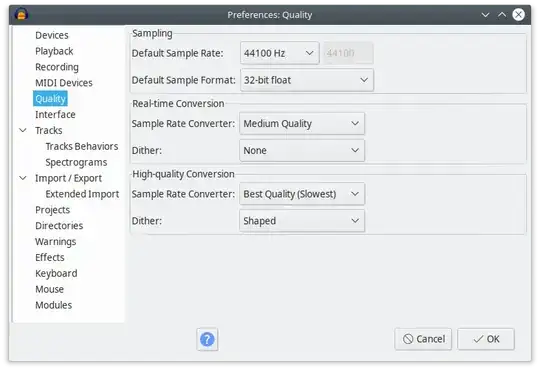Click the Real-time Conversion group heading

pyautogui.click(x=178, y=103)
